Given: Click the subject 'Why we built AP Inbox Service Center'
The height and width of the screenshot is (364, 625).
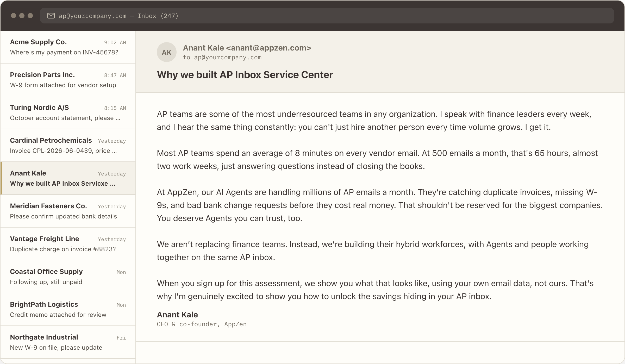Looking at the screenshot, I should [245, 75].
